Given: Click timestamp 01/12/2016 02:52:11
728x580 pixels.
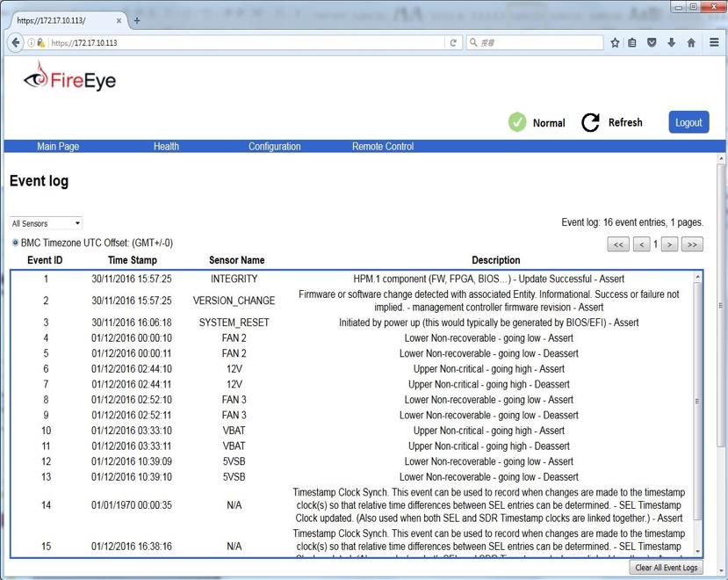Looking at the screenshot, I should point(132,415).
